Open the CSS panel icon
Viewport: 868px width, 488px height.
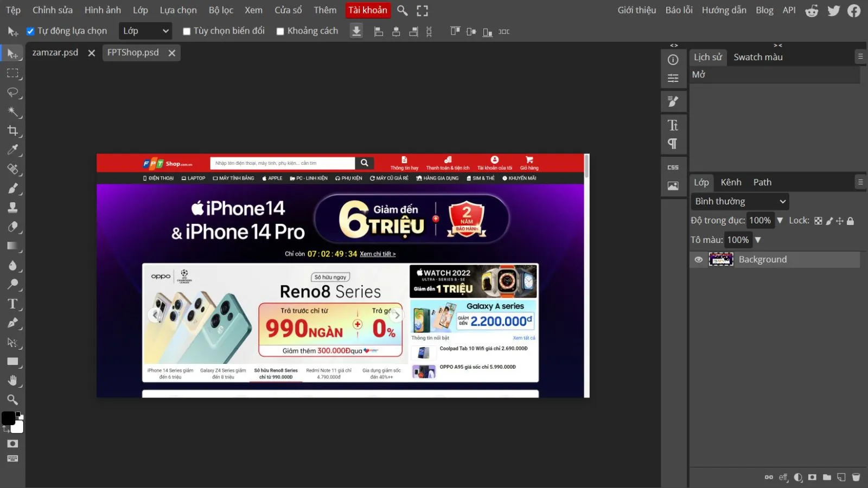673,168
